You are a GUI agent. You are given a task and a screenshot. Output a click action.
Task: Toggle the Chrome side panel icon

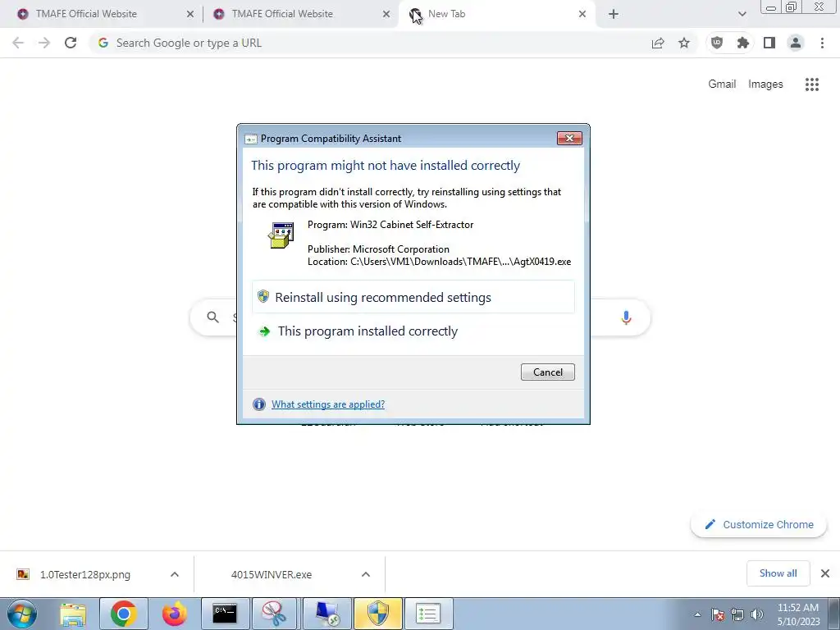pyautogui.click(x=769, y=43)
